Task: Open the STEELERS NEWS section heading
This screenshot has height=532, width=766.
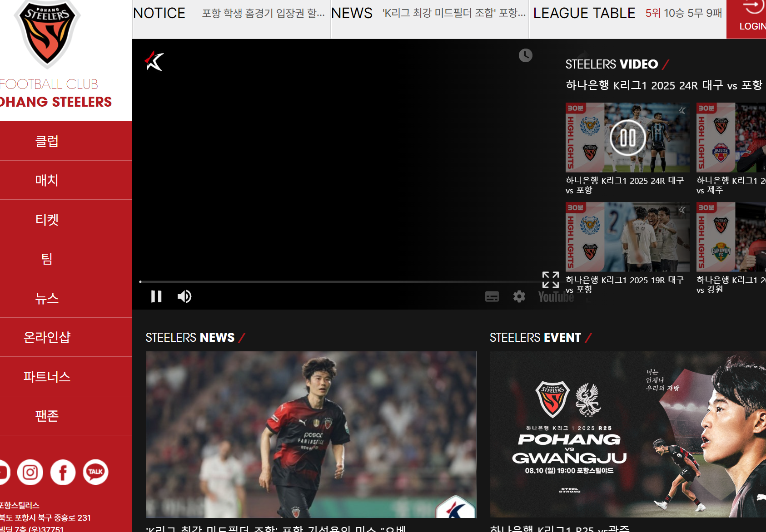Action: (190, 338)
